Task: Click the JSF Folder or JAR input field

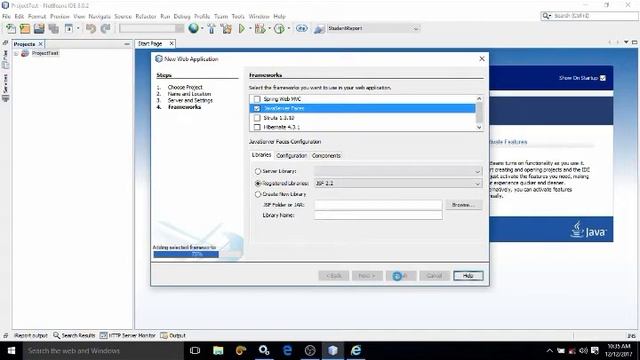Action: [x=378, y=205]
